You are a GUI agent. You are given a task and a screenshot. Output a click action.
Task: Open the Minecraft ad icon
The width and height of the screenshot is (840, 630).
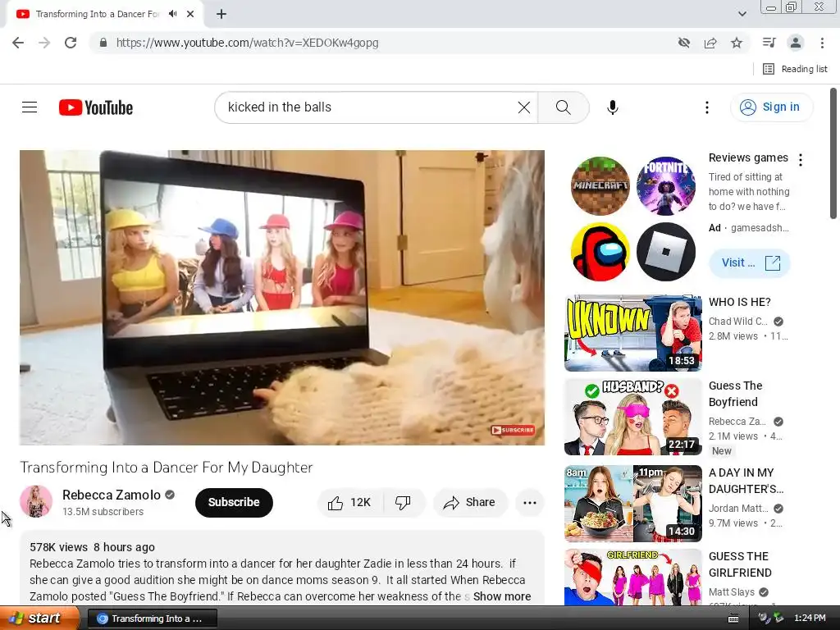(x=600, y=185)
